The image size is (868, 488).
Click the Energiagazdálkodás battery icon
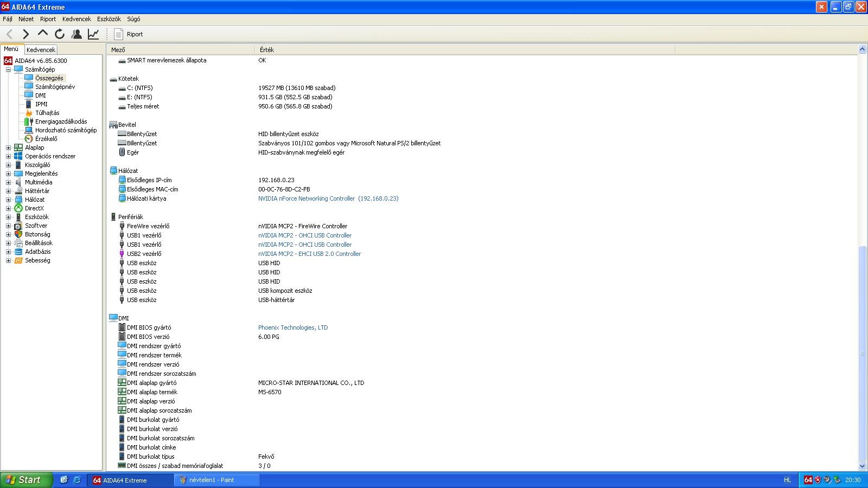click(x=29, y=121)
